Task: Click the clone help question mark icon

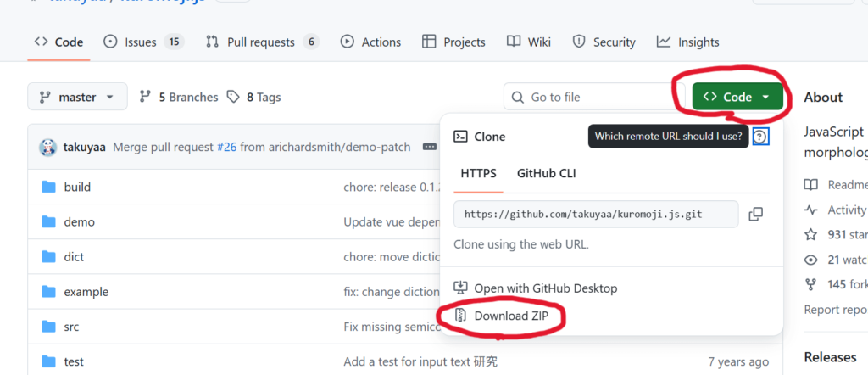Action: pyautogui.click(x=760, y=136)
